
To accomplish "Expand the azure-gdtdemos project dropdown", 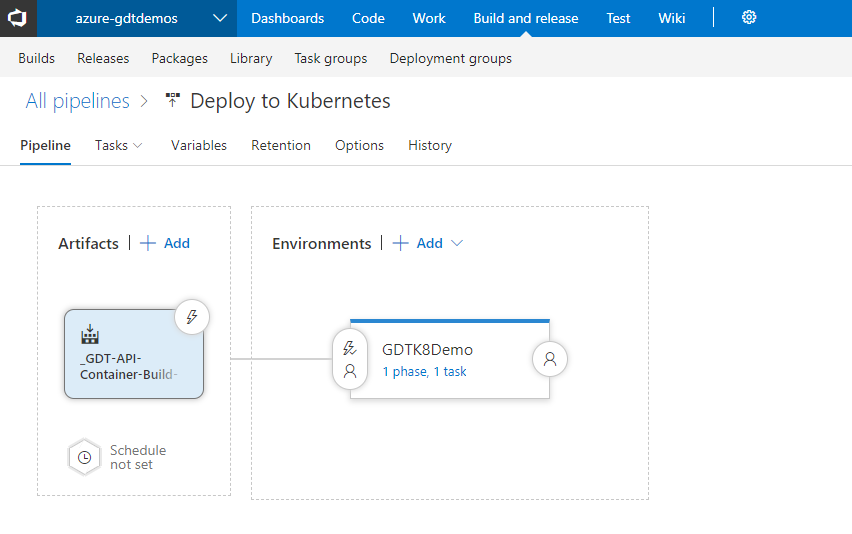I will coord(220,18).
